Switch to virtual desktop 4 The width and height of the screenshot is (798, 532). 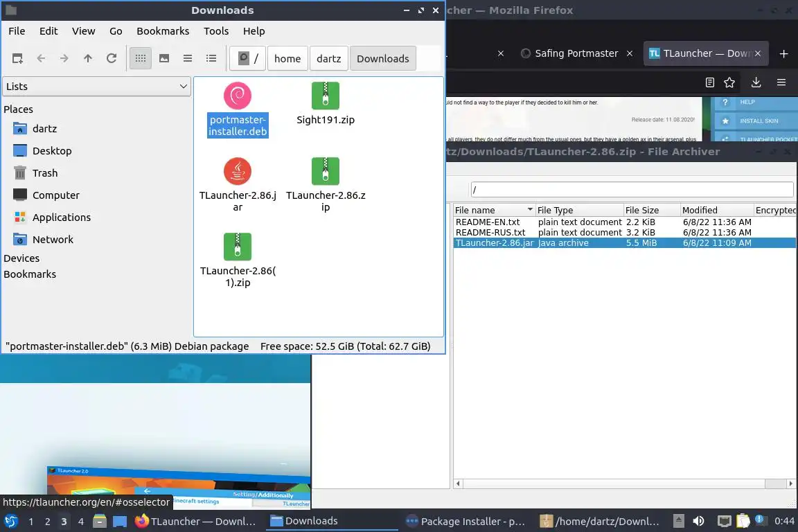tap(81, 522)
